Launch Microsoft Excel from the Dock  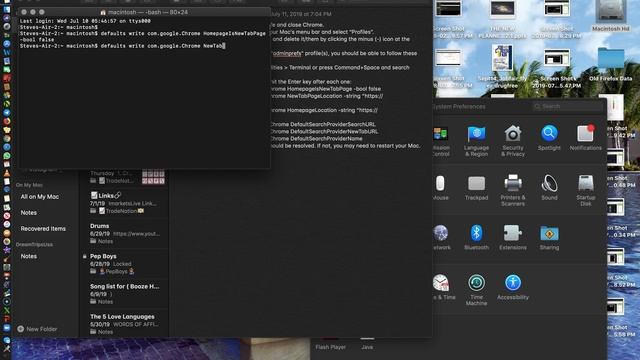[7, 310]
